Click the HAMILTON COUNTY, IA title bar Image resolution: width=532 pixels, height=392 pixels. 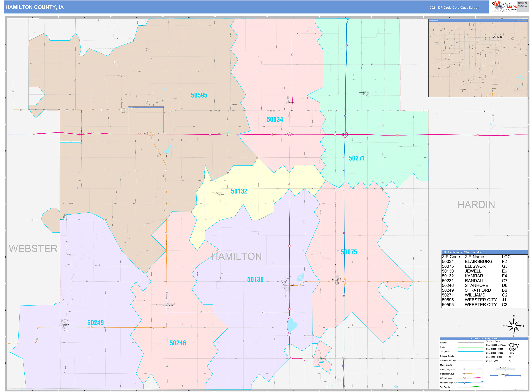pyautogui.click(x=35, y=7)
